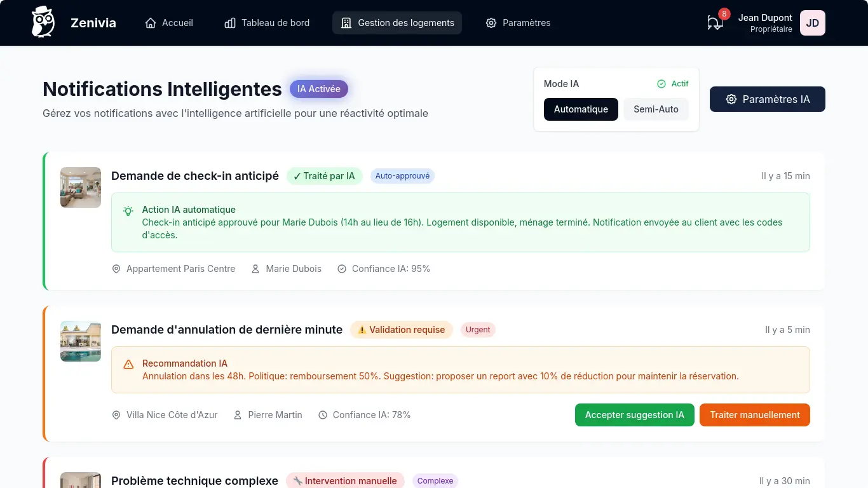Select Gestion des logements nav item

tap(397, 23)
